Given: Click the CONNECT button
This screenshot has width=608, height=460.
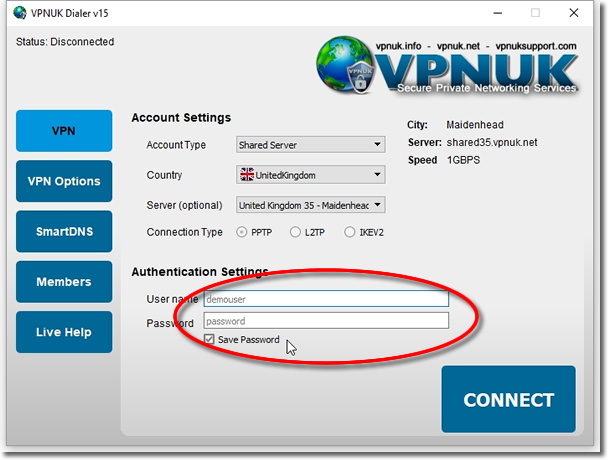Looking at the screenshot, I should [508, 399].
